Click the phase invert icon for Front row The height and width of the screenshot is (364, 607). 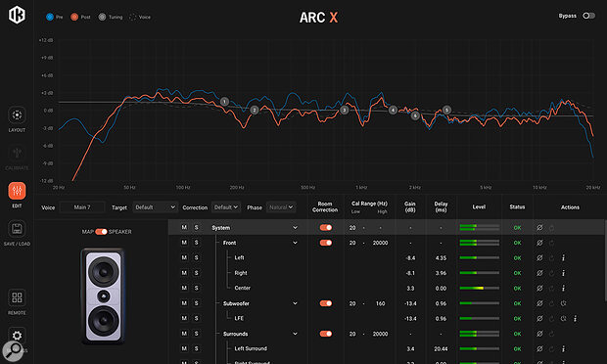click(x=539, y=243)
